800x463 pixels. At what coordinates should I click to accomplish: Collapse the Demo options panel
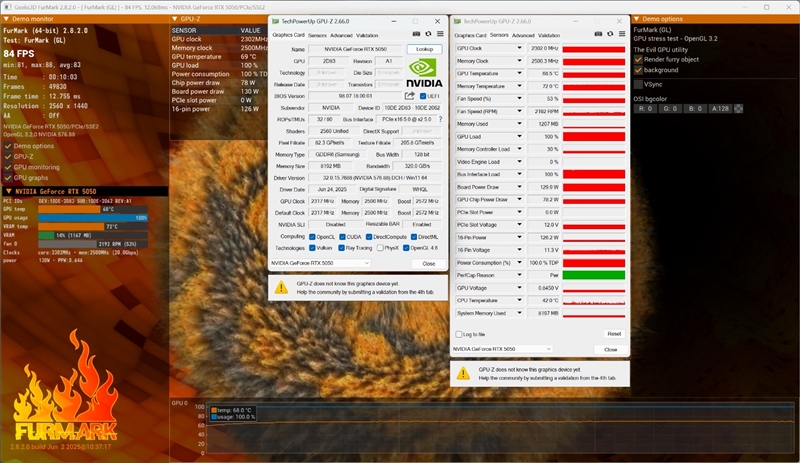pyautogui.click(x=637, y=19)
